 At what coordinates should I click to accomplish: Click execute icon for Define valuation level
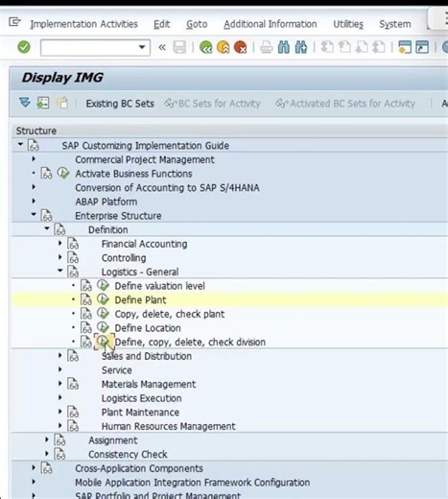point(103,285)
